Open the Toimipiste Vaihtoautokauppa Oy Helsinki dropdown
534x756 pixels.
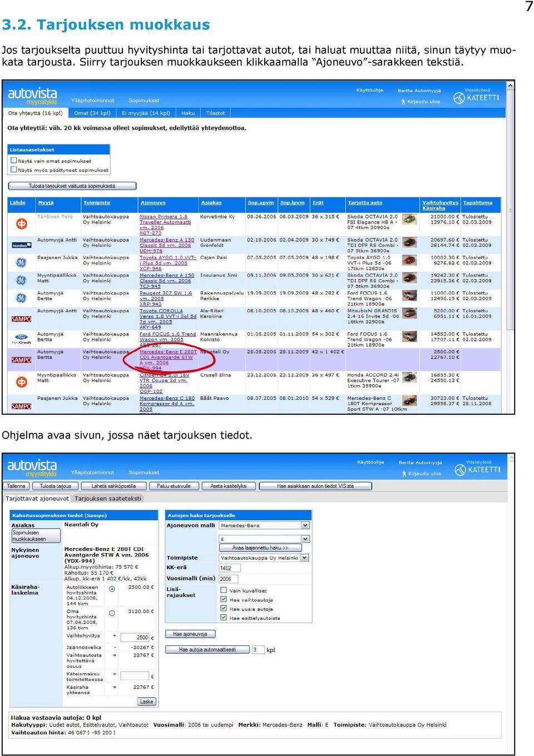pos(264,558)
